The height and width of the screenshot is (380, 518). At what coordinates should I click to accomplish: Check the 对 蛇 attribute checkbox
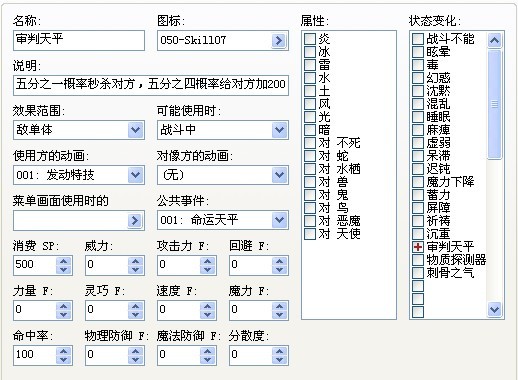click(x=310, y=156)
